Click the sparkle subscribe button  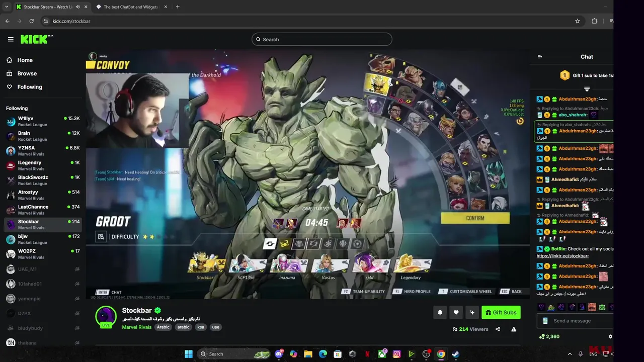click(472, 312)
